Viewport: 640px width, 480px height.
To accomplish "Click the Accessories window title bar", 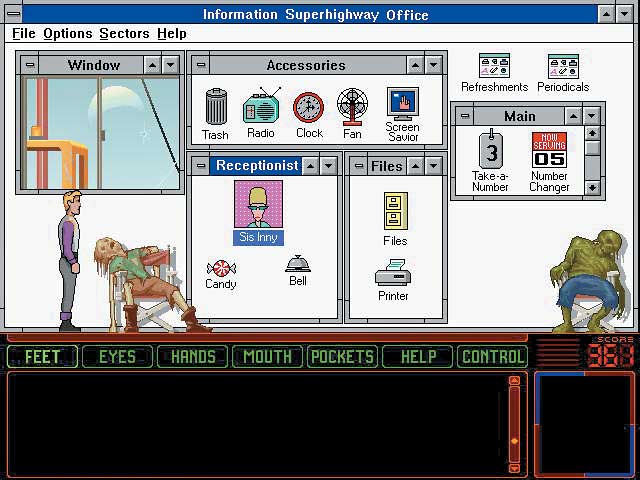I will click(308, 64).
